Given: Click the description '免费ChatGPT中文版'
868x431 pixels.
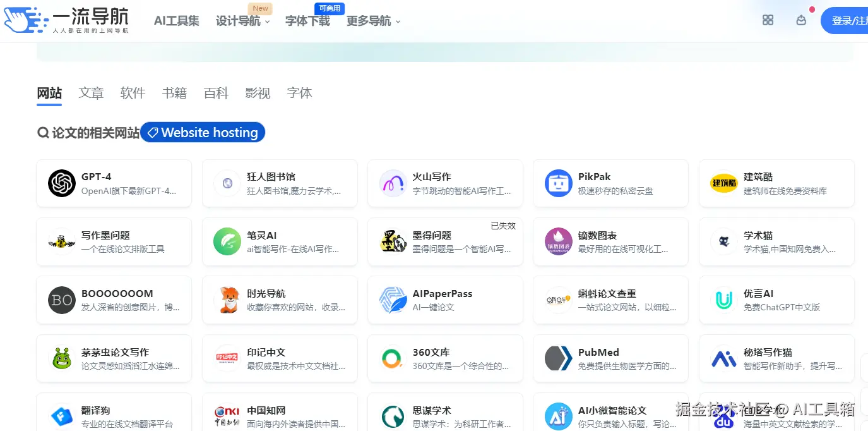Looking at the screenshot, I should click(782, 307).
